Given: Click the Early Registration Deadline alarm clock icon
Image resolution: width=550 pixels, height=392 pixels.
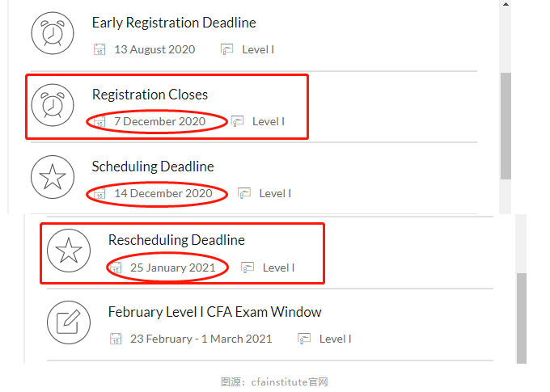Looking at the screenshot, I should [53, 33].
